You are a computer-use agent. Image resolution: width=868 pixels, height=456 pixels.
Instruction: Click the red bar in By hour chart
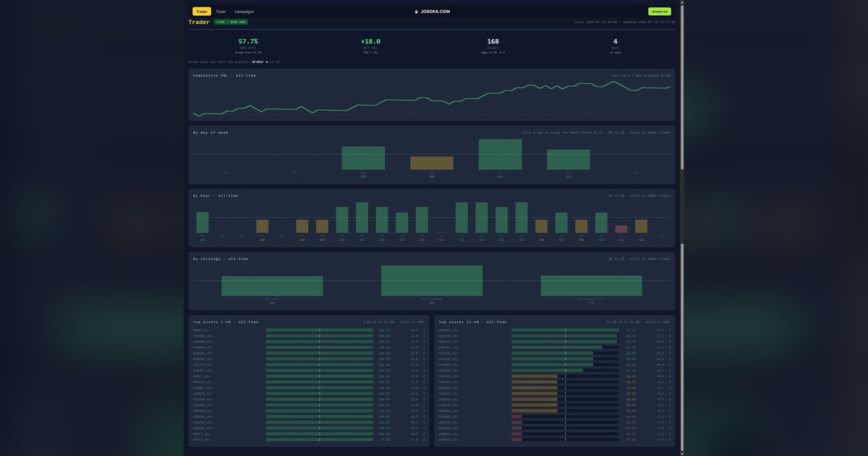[x=621, y=229]
